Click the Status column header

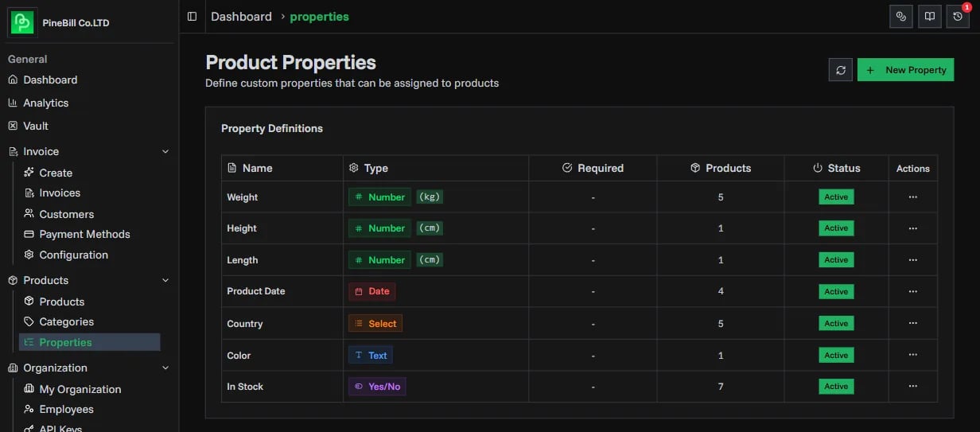click(x=836, y=168)
